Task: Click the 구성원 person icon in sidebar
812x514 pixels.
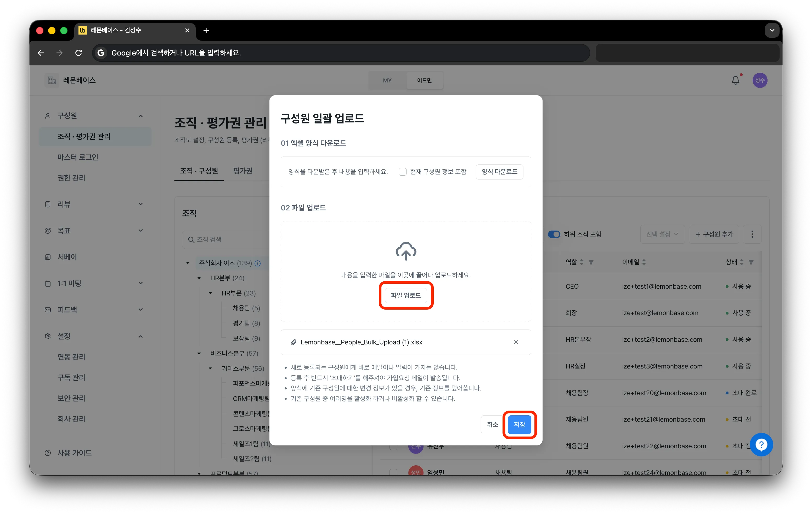Action: click(48, 116)
